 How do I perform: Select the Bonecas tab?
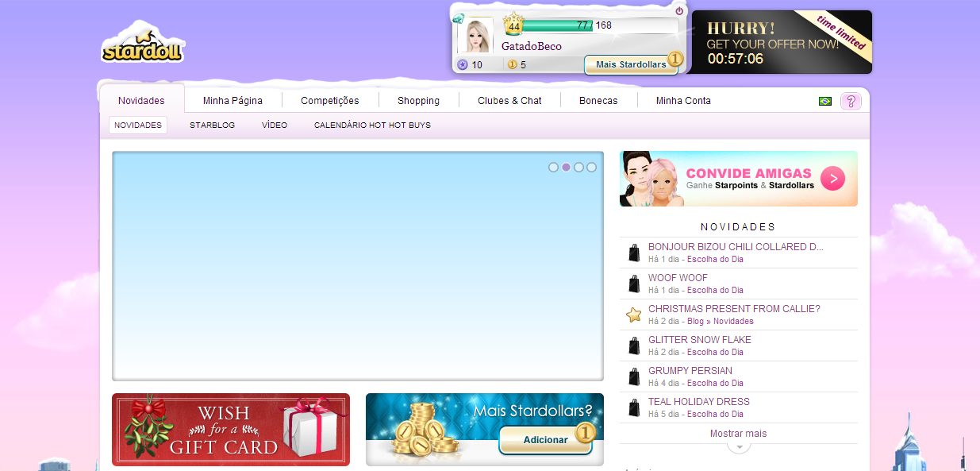coord(598,101)
